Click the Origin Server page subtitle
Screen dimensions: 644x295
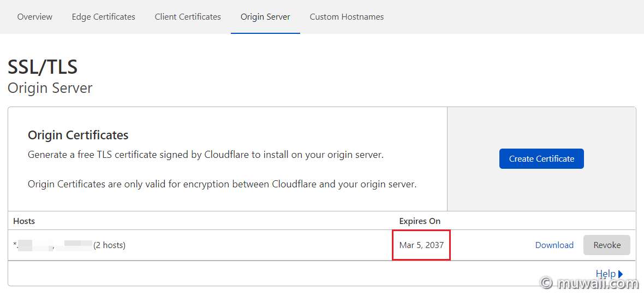click(50, 88)
